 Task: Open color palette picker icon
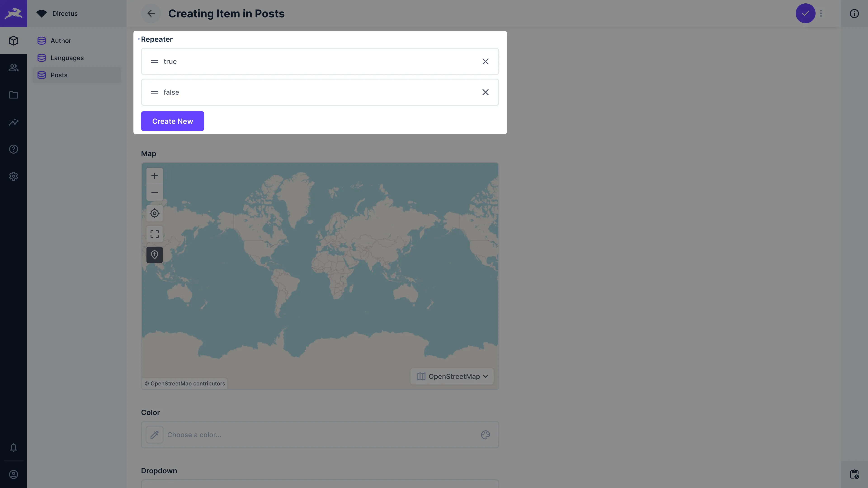pyautogui.click(x=485, y=435)
